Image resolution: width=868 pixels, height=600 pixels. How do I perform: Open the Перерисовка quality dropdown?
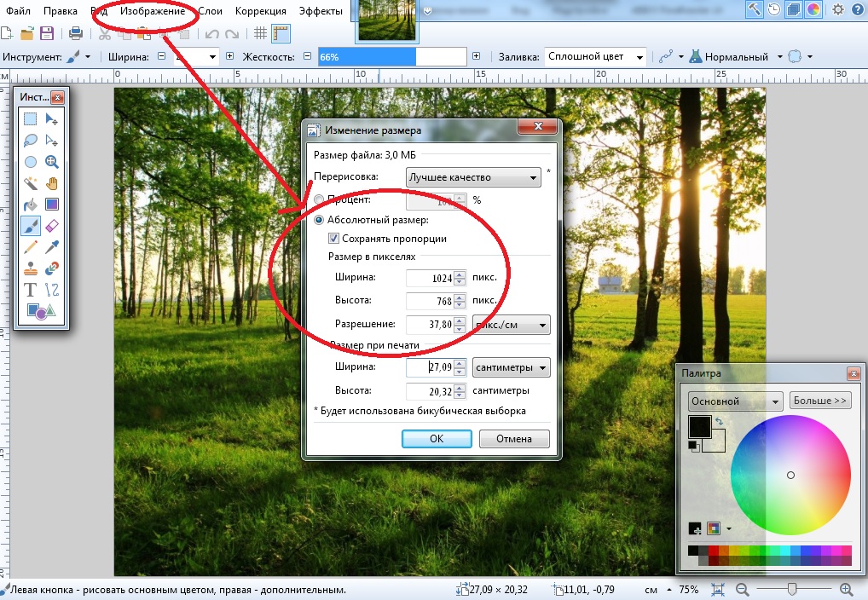474,177
